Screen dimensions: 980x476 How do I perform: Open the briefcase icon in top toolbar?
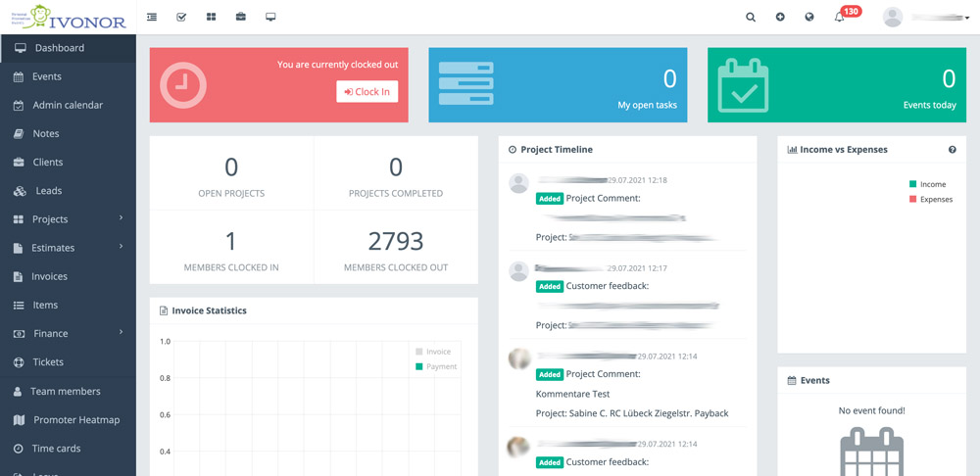241,17
